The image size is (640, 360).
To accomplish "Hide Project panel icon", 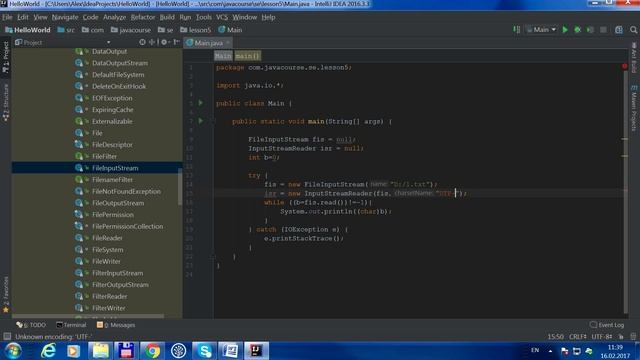I will (x=176, y=42).
